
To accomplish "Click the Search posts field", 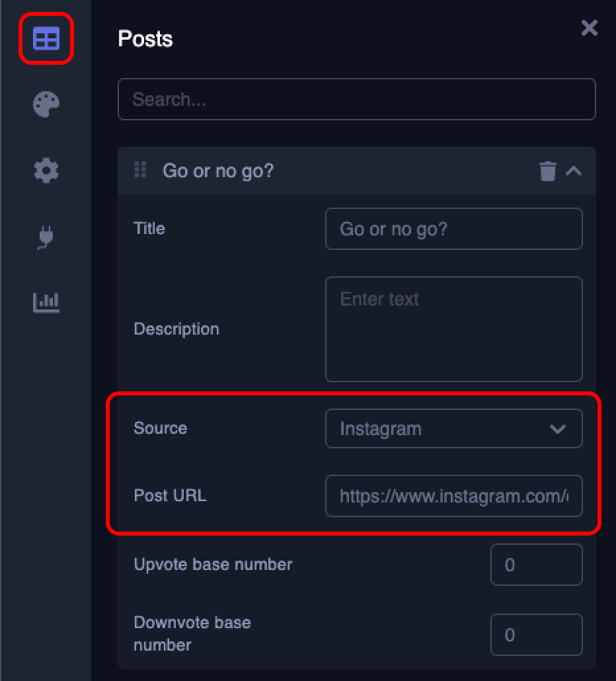I will coord(356,99).
